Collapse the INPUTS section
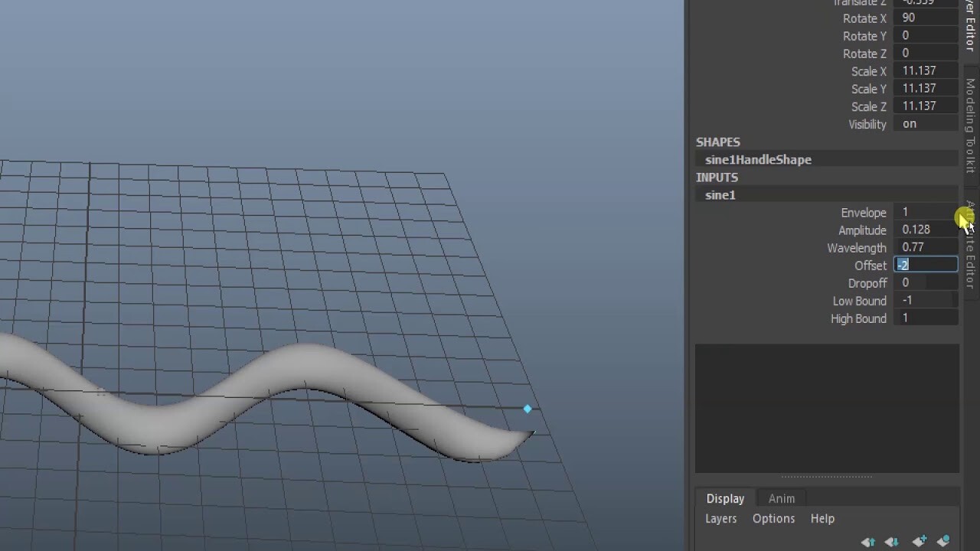The width and height of the screenshot is (980, 551). [717, 177]
